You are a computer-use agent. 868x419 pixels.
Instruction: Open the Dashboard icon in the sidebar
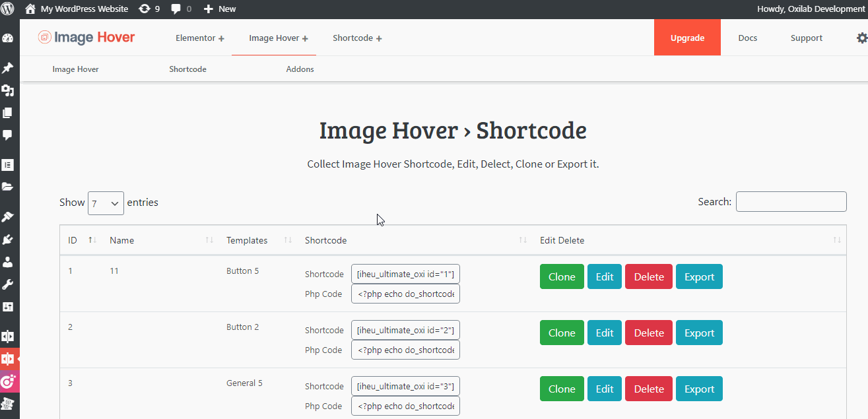[8, 38]
